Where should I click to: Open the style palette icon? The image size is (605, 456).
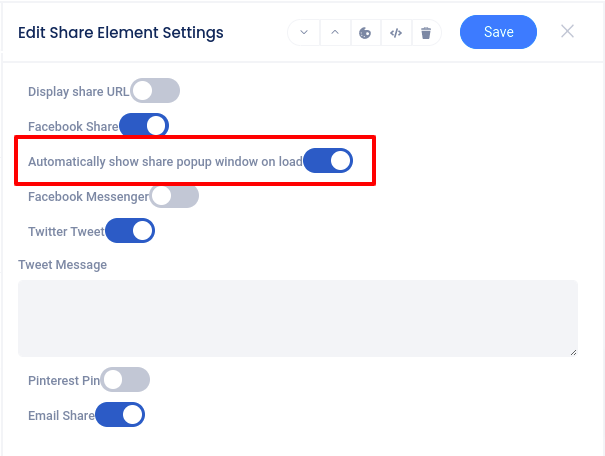[365, 32]
